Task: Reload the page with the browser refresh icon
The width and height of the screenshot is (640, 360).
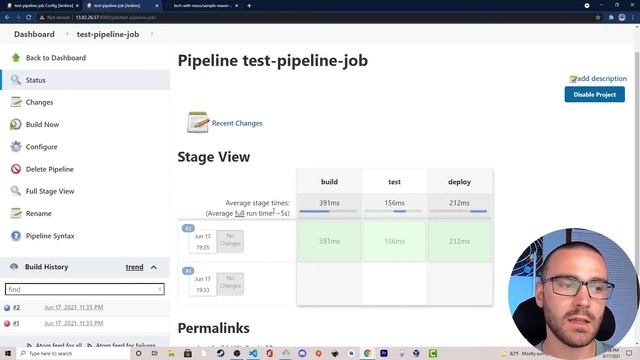Action: pyautogui.click(x=29, y=17)
